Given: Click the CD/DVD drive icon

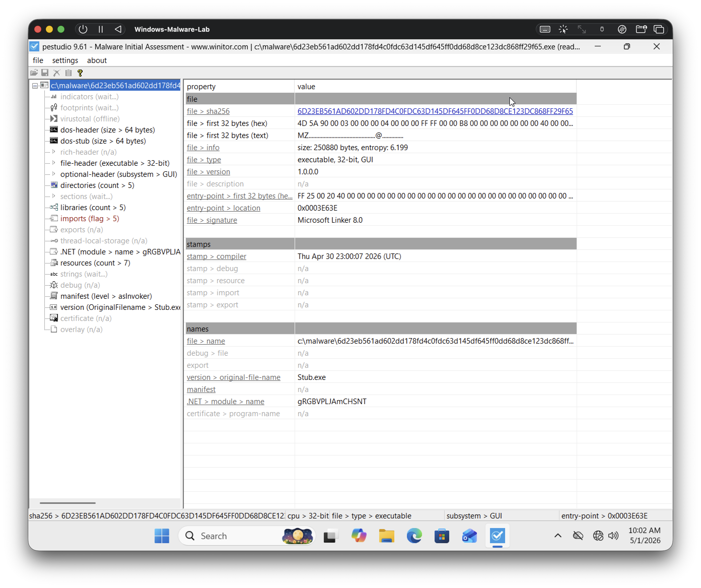Looking at the screenshot, I should (x=622, y=29).
